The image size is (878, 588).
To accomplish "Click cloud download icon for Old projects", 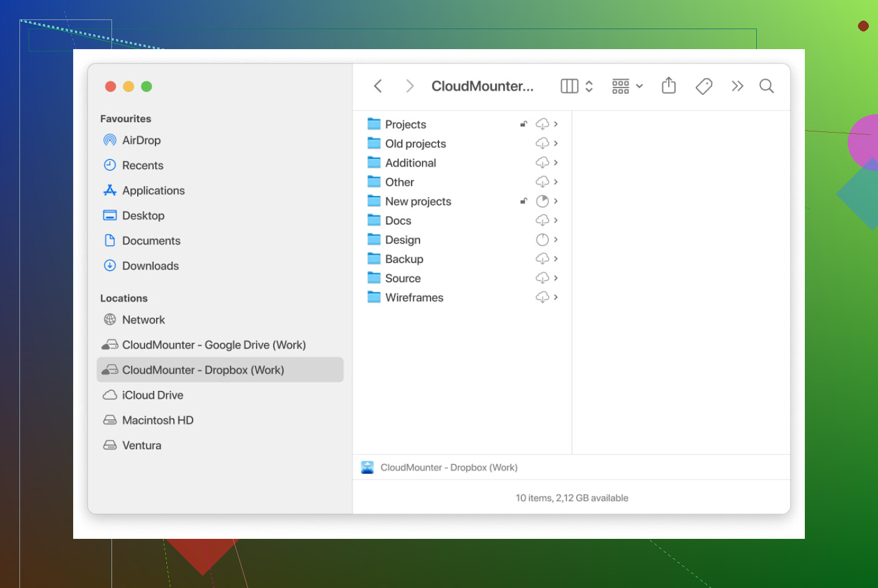I will click(x=542, y=143).
